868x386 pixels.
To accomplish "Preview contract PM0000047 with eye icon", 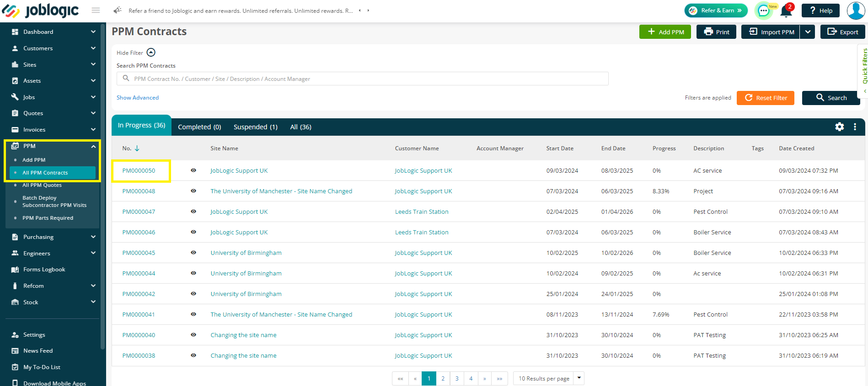I will pos(193,212).
